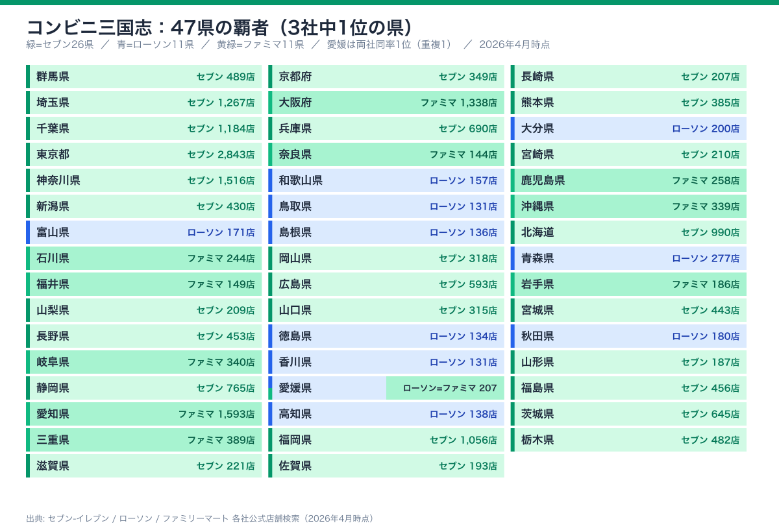This screenshot has height=532, width=779.
Task: Select the 青森県 row
Action: pos(628,258)
